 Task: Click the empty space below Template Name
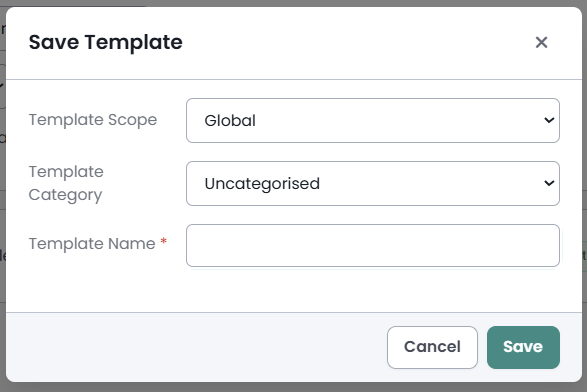pos(294,290)
